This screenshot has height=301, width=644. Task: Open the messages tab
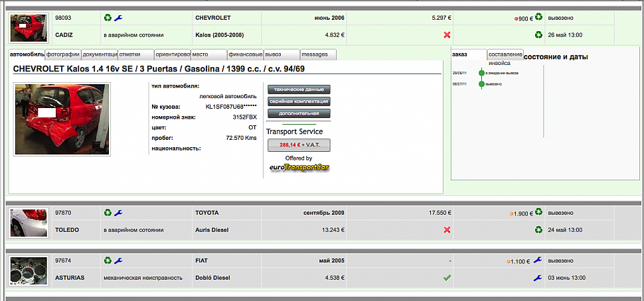click(318, 54)
